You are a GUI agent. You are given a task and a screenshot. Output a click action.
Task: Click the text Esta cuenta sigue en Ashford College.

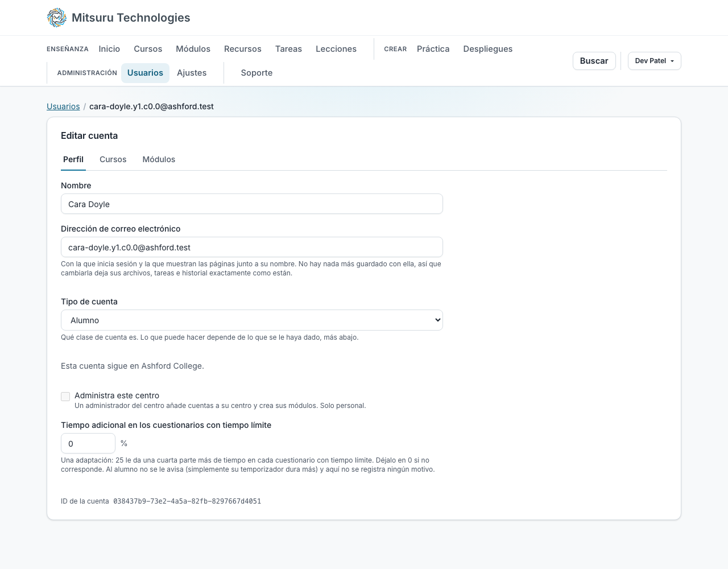pyautogui.click(x=133, y=366)
